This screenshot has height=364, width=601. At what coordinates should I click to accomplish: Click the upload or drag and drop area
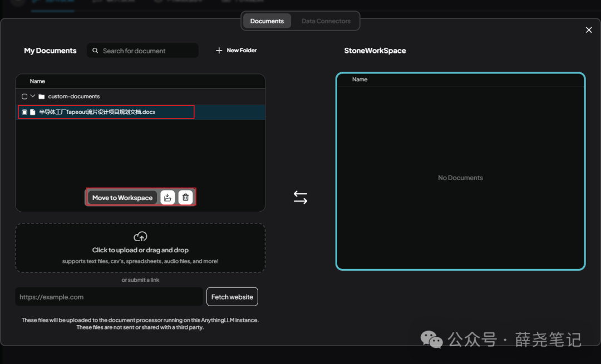pos(140,248)
